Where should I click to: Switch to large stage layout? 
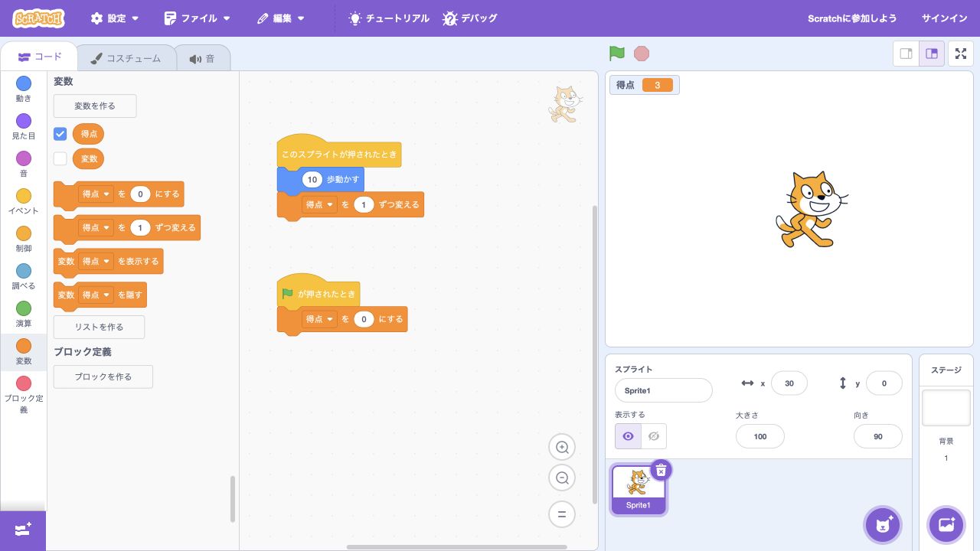(x=932, y=54)
